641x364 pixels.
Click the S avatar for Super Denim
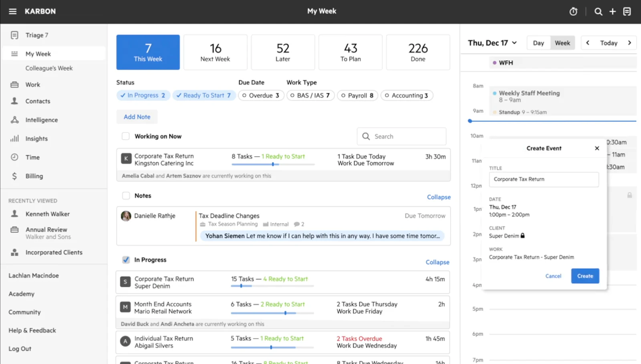(x=125, y=282)
